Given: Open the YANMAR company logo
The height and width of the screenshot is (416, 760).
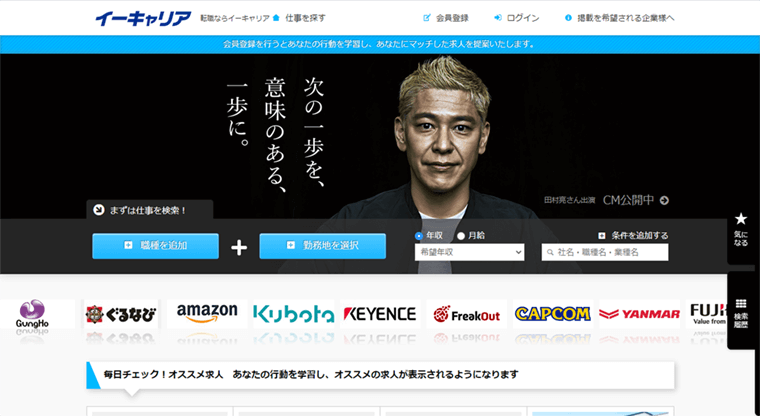Looking at the screenshot, I should tap(638, 314).
